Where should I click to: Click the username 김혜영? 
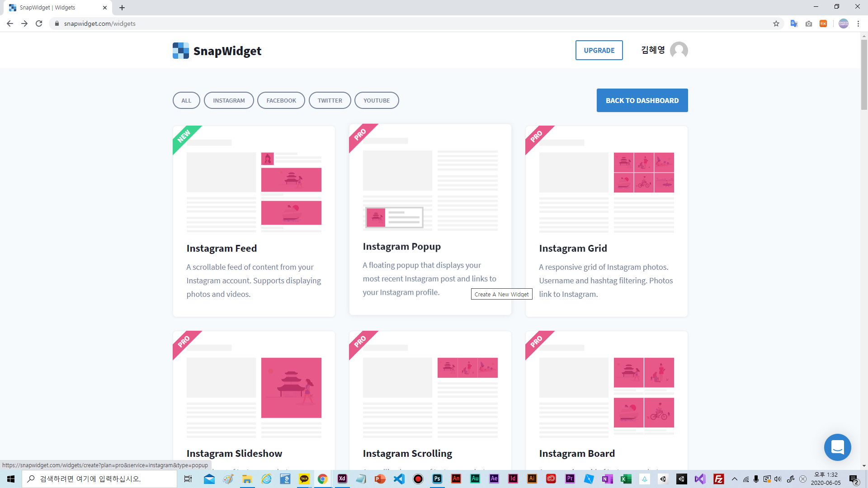coord(653,50)
